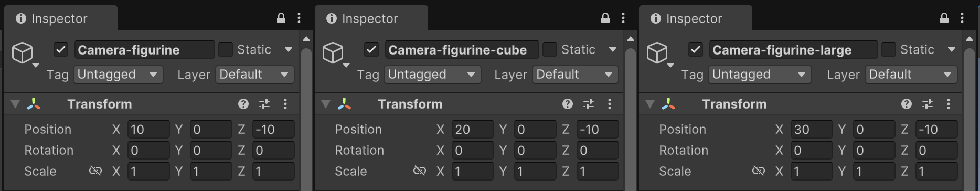980x191 pixels.
Task: Toggle constrained scale proportions for Camera-figurine
Action: [x=95, y=171]
